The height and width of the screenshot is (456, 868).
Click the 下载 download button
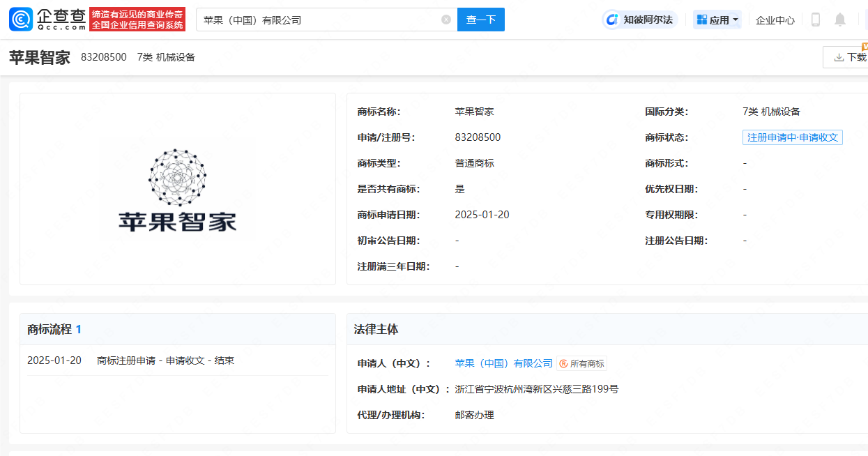tap(849, 57)
